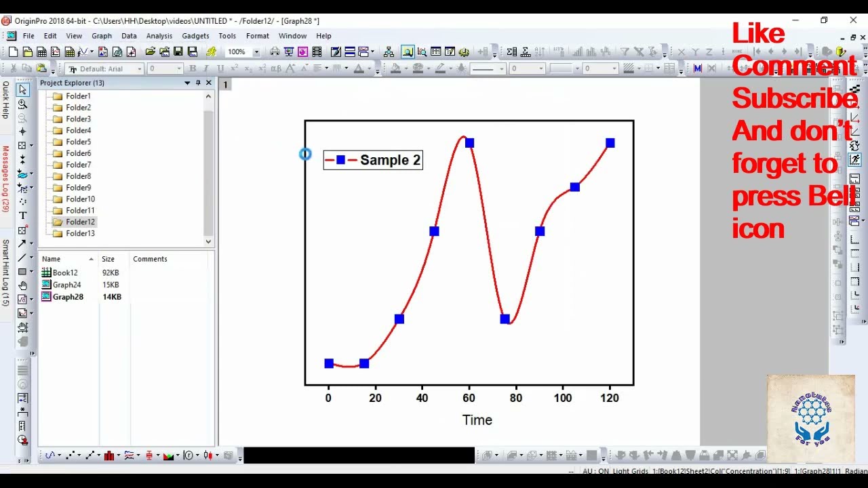
Task: Select the Text tool
Action: pos(22,216)
